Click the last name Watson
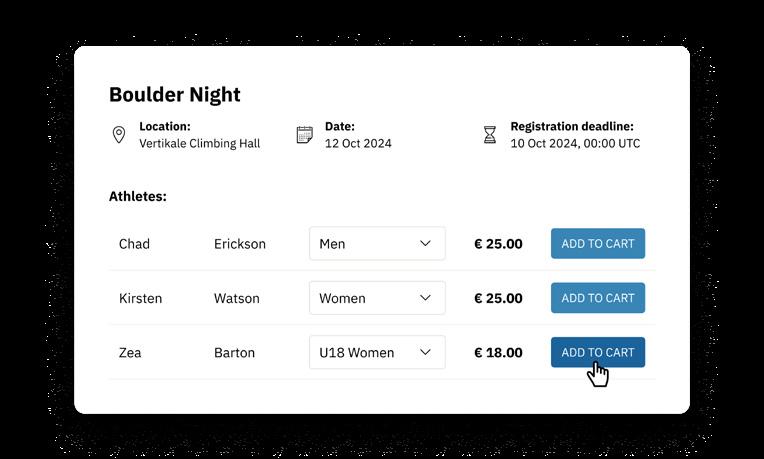Viewport: 764px width, 459px height. tap(236, 298)
